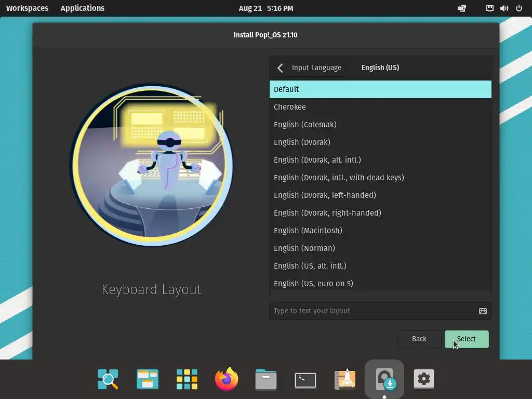
Task: Select English (Colemak) layout
Action: click(x=380, y=125)
